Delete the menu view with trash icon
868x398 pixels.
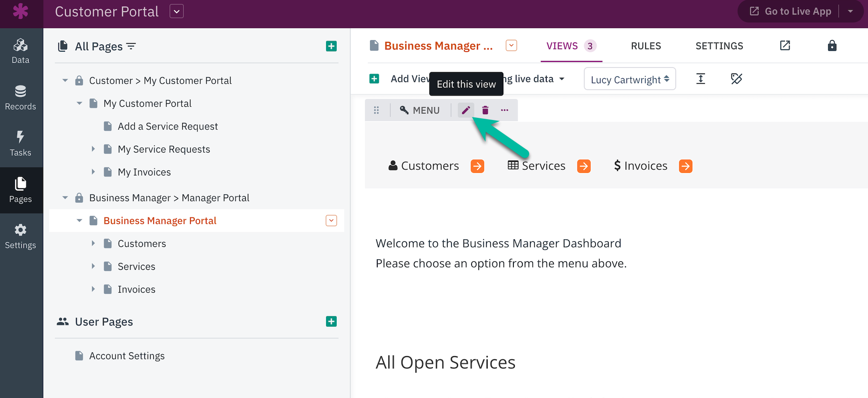click(x=485, y=110)
